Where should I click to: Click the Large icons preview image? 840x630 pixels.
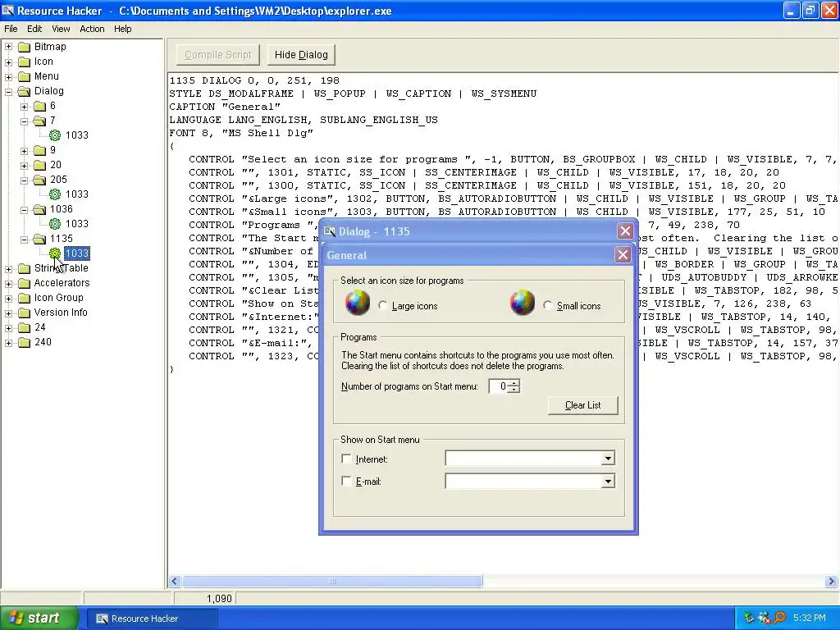(x=358, y=303)
